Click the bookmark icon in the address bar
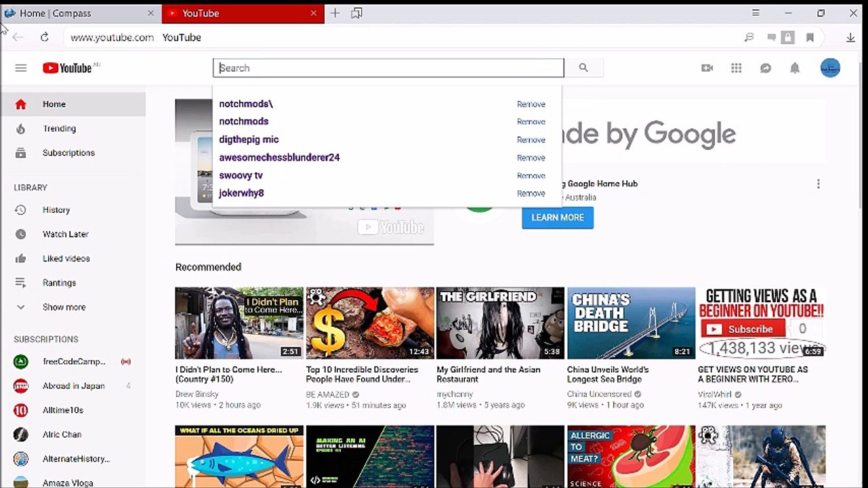 (x=810, y=38)
